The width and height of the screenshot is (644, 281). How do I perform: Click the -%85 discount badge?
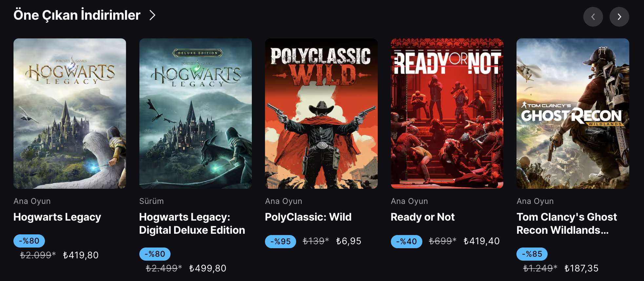532,254
